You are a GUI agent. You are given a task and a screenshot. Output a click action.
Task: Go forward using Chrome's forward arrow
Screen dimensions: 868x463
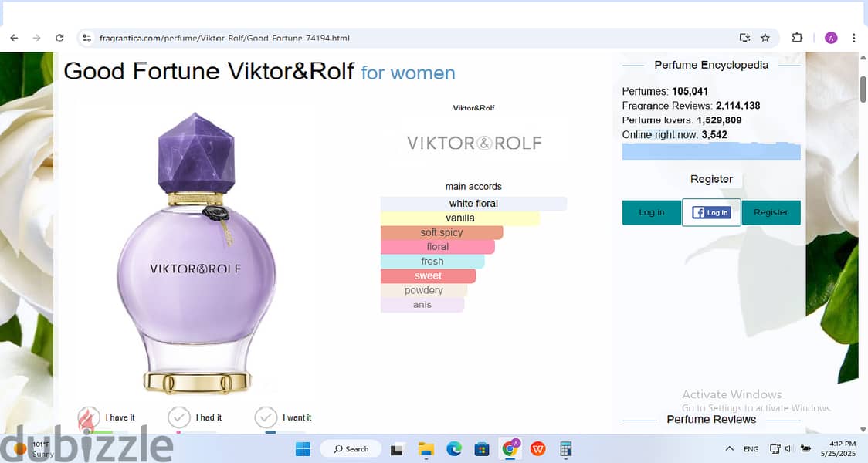[x=36, y=38]
